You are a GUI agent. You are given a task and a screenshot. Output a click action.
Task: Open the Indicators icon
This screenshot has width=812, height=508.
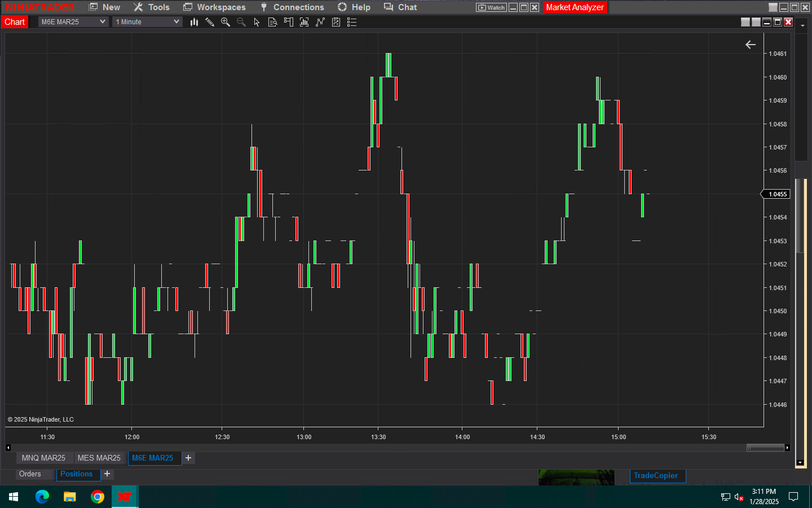tap(304, 22)
